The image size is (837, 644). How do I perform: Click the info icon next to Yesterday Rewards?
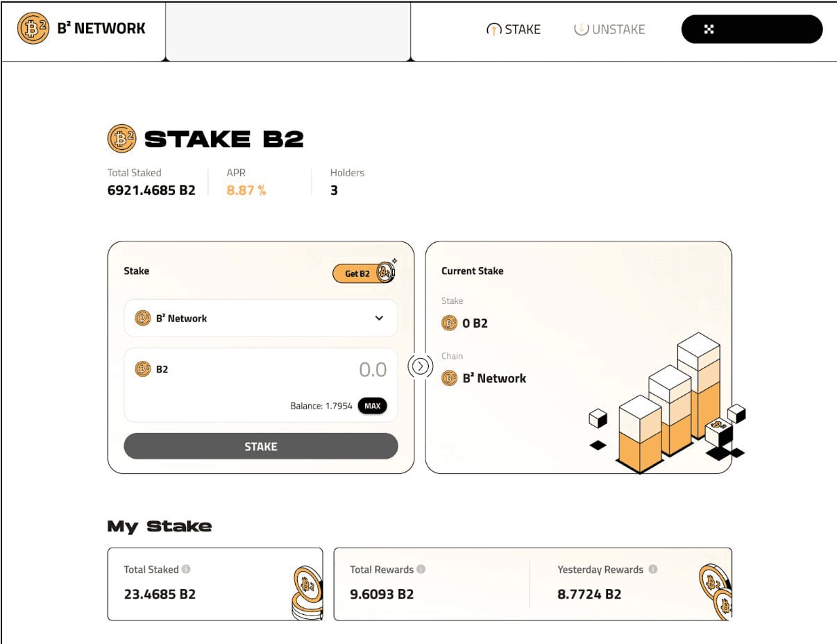[653, 569]
